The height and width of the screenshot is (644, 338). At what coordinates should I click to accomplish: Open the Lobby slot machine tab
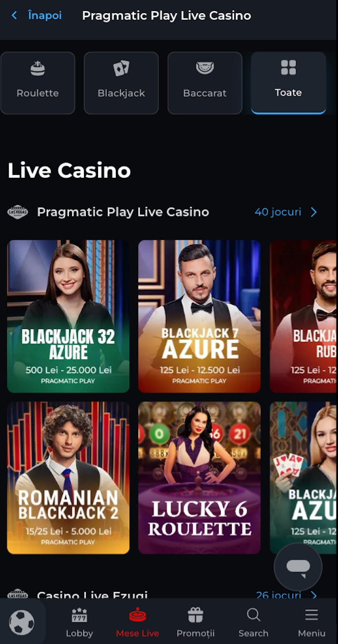pyautogui.click(x=79, y=623)
